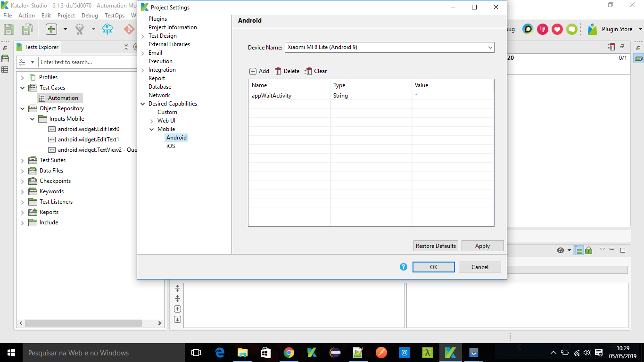Viewport: 644px width, 362px height.
Task: Click the move-to-top arrow icon in bottom panel
Action: pyautogui.click(x=177, y=288)
